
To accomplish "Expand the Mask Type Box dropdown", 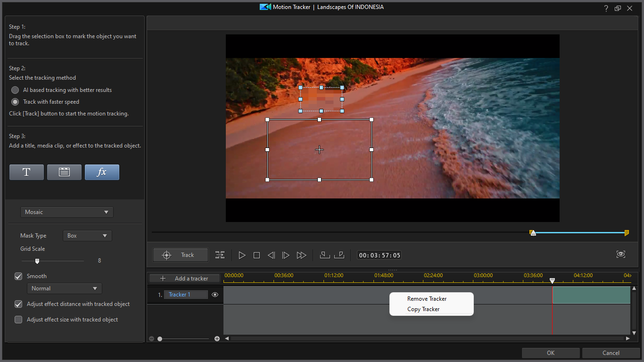I will 87,236.
